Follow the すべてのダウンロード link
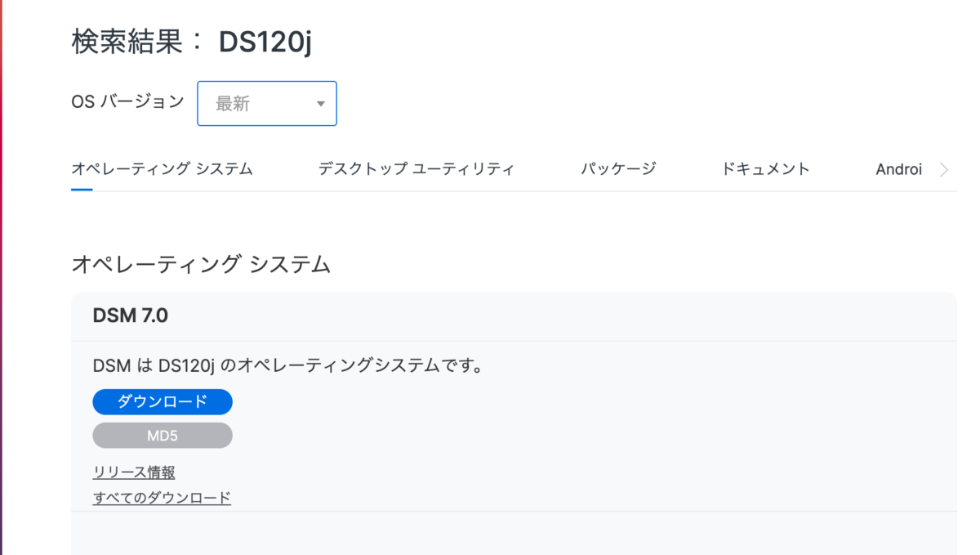The height and width of the screenshot is (555, 980). (162, 498)
